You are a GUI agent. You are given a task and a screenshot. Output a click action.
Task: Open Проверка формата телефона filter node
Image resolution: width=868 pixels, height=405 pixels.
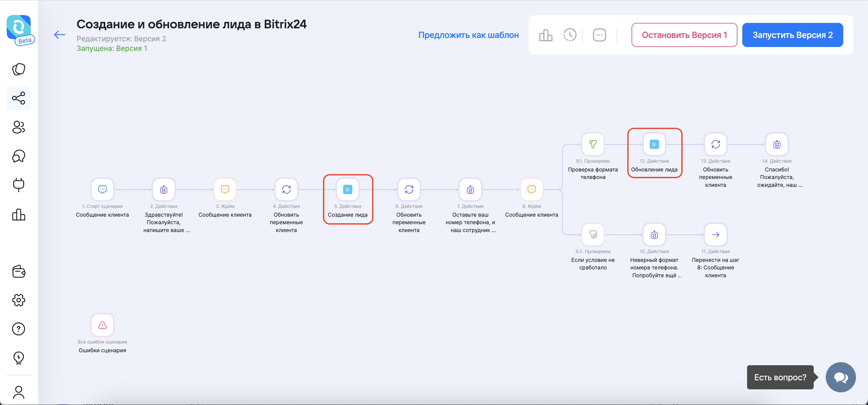pyautogui.click(x=593, y=144)
